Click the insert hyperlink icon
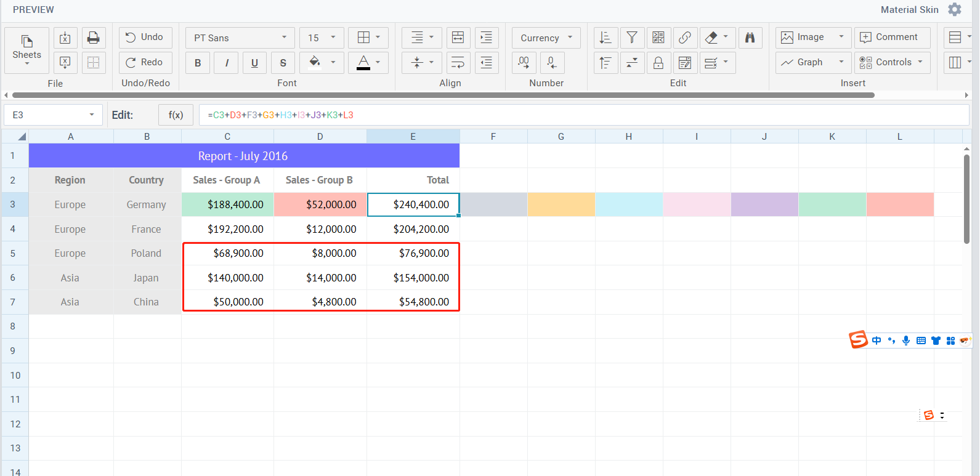Image resolution: width=980 pixels, height=476 pixels. (x=684, y=38)
